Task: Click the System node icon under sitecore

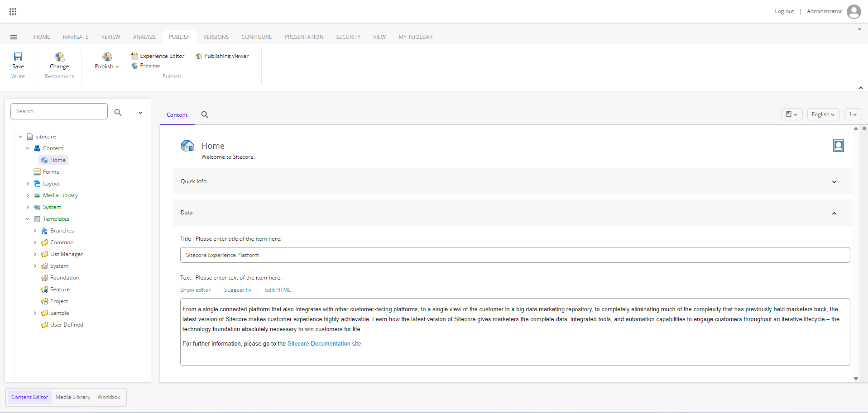Action: pyautogui.click(x=37, y=207)
